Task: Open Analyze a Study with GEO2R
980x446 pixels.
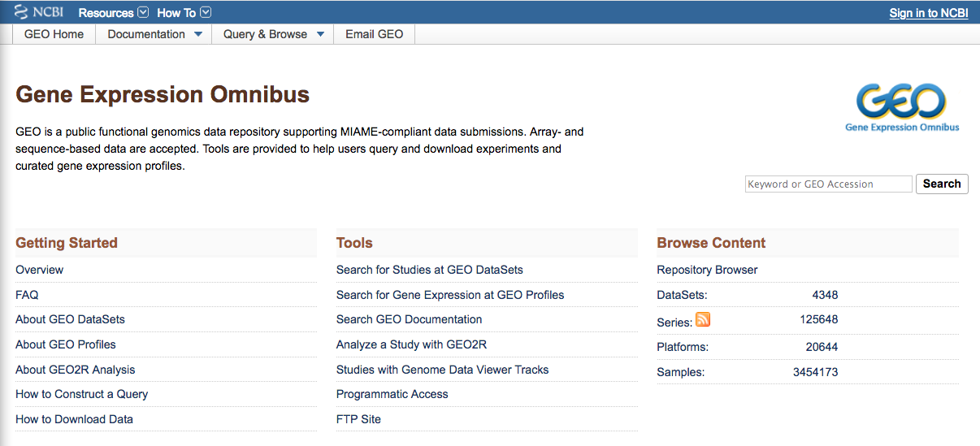Action: (x=412, y=344)
